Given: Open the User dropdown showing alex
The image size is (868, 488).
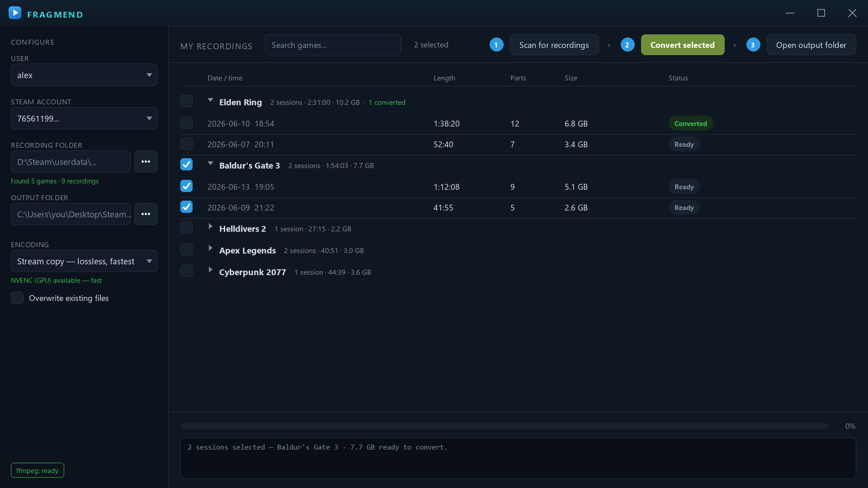Looking at the screenshot, I should pos(84,75).
